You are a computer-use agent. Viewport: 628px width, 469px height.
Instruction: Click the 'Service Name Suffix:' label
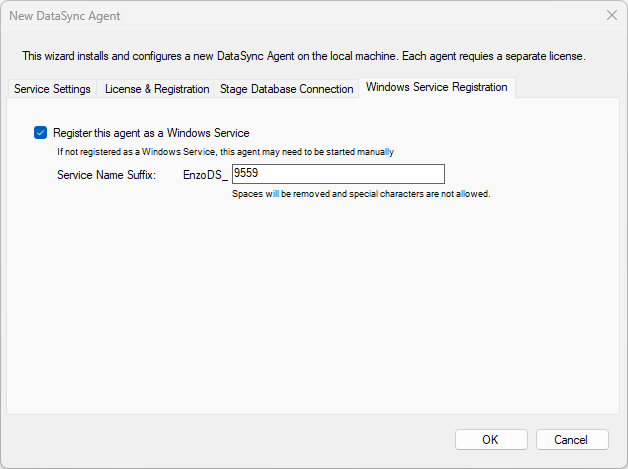coord(106,175)
